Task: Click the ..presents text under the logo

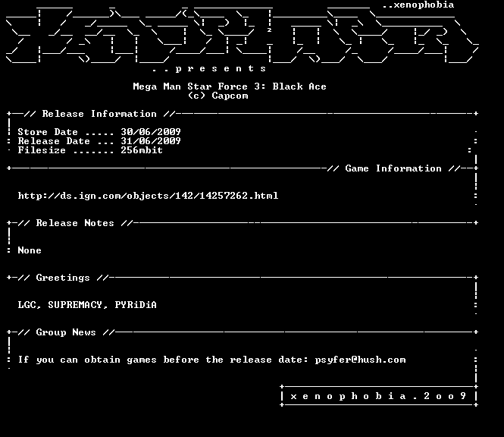Action: (x=209, y=68)
